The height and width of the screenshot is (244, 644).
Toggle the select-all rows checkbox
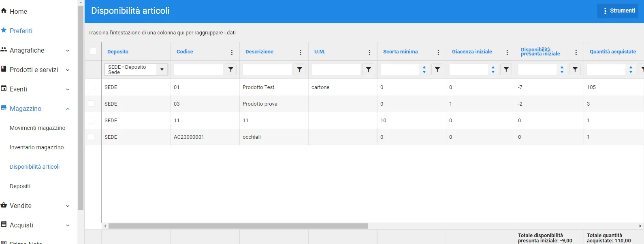93,51
